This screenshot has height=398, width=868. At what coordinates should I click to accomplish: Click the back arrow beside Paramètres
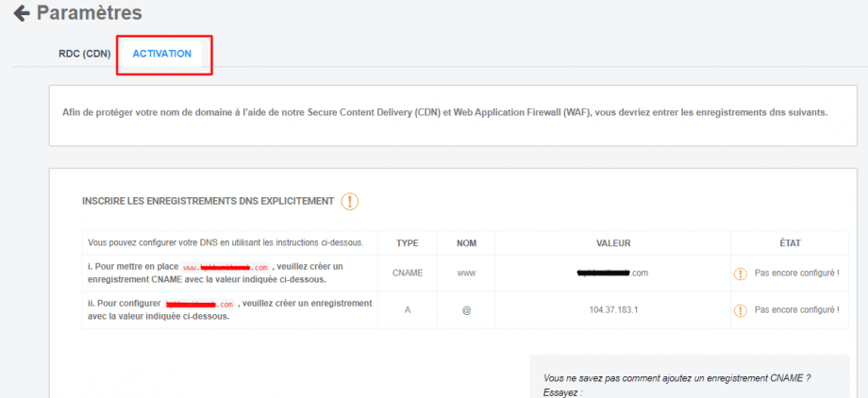click(x=21, y=14)
